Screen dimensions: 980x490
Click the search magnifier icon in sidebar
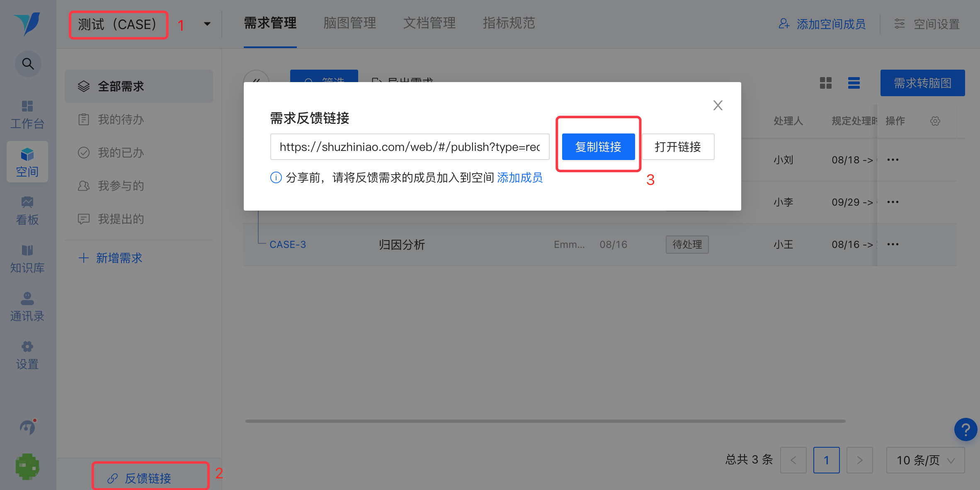pos(28,64)
